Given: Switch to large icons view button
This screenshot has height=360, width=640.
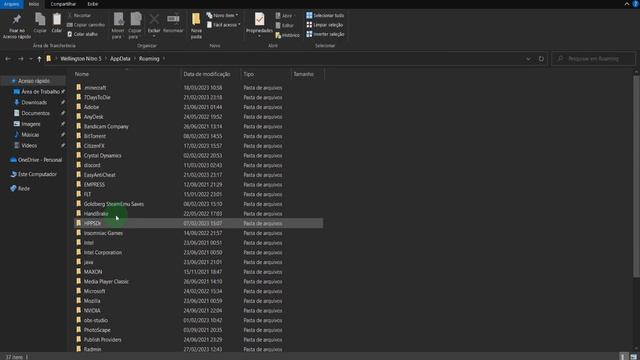Looking at the screenshot, I should [x=633, y=357].
